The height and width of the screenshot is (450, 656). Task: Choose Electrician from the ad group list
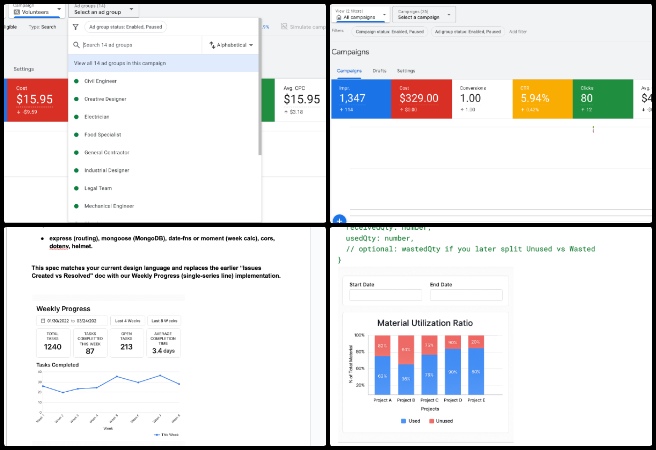pyautogui.click(x=98, y=116)
